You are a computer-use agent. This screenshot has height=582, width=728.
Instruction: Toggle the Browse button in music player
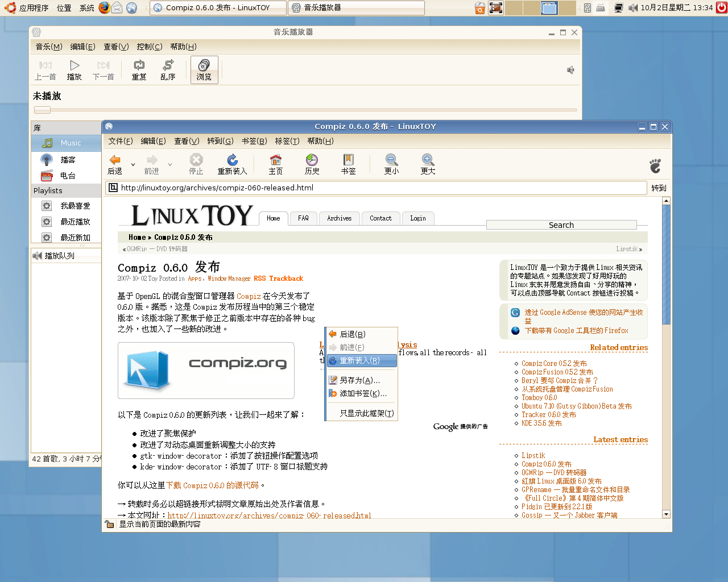click(x=204, y=70)
